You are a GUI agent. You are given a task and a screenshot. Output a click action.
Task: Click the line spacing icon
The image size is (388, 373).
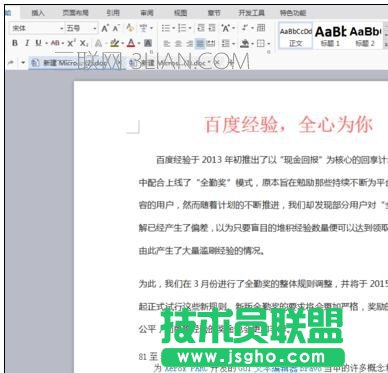point(225,43)
